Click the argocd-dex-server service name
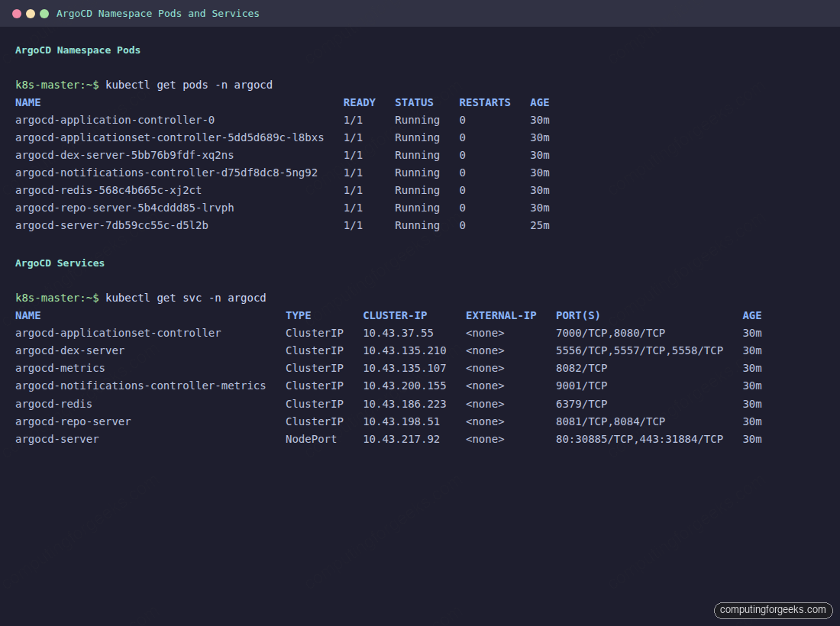This screenshot has height=626, width=840. [x=69, y=350]
